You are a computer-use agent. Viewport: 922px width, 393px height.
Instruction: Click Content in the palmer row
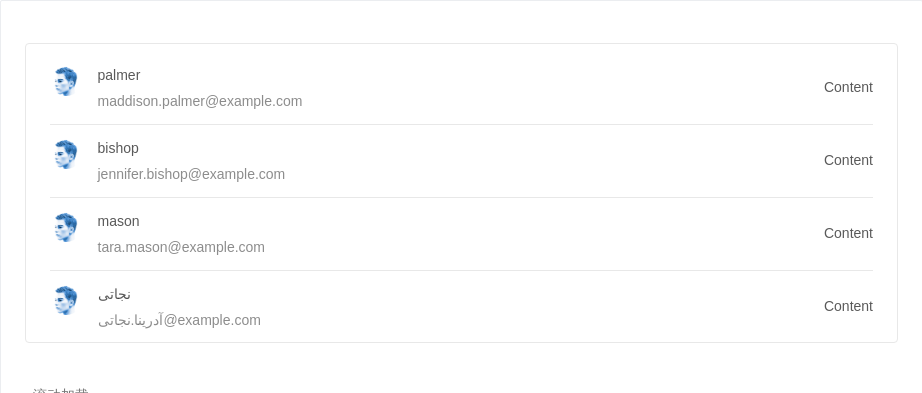848,87
